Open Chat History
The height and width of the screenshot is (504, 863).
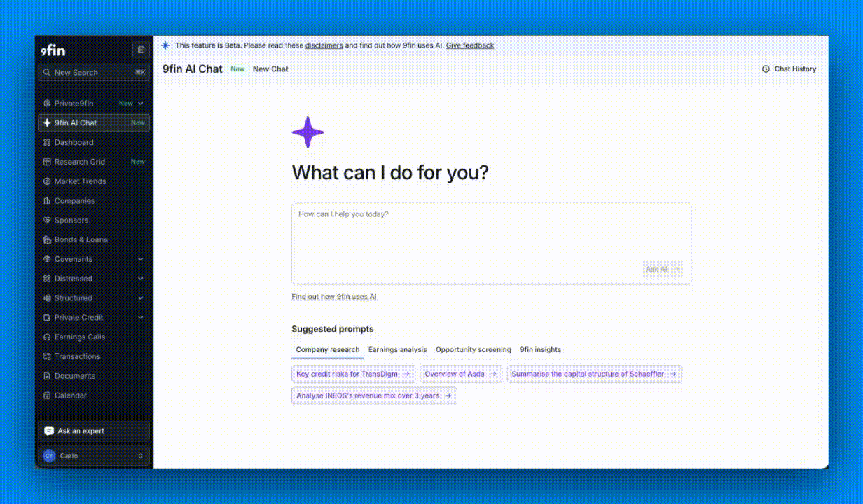[x=789, y=69]
